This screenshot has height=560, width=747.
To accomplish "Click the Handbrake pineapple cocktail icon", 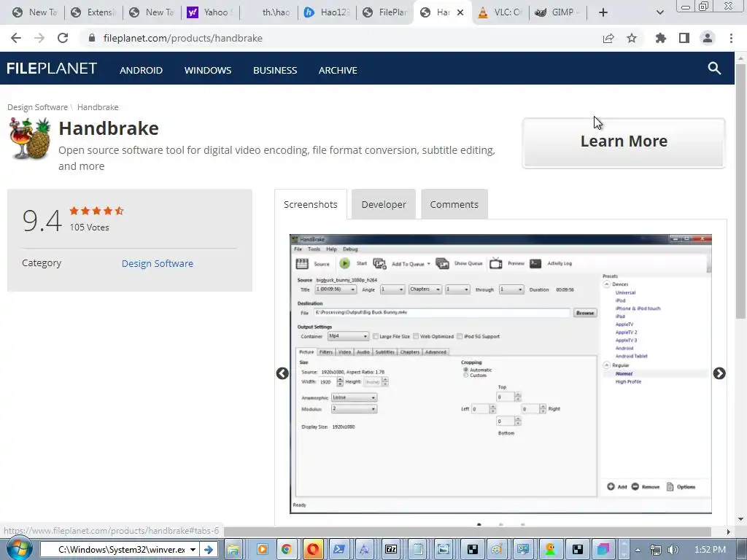I will pos(29,139).
